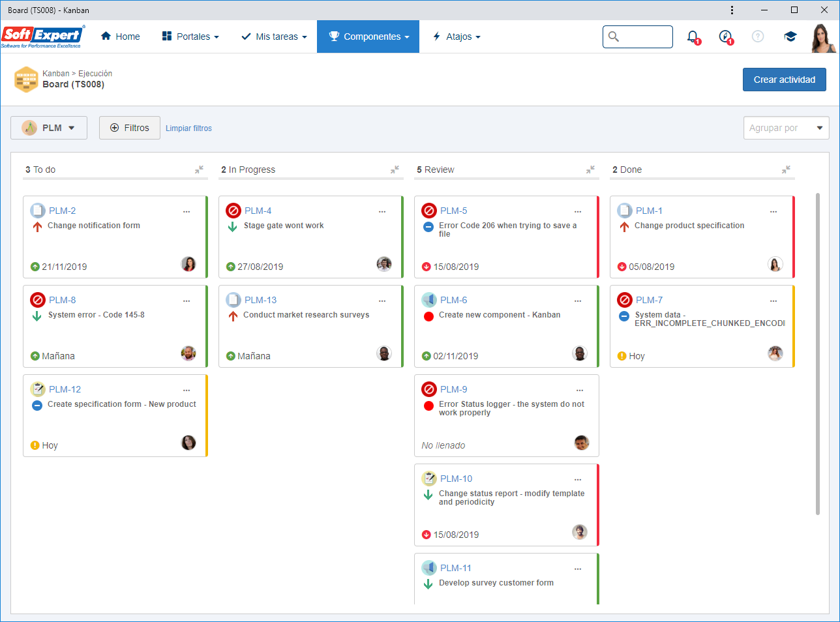Click the 21/11/2019 due date on PLM-2
Viewport: 840px width, 622px height.
coord(65,267)
